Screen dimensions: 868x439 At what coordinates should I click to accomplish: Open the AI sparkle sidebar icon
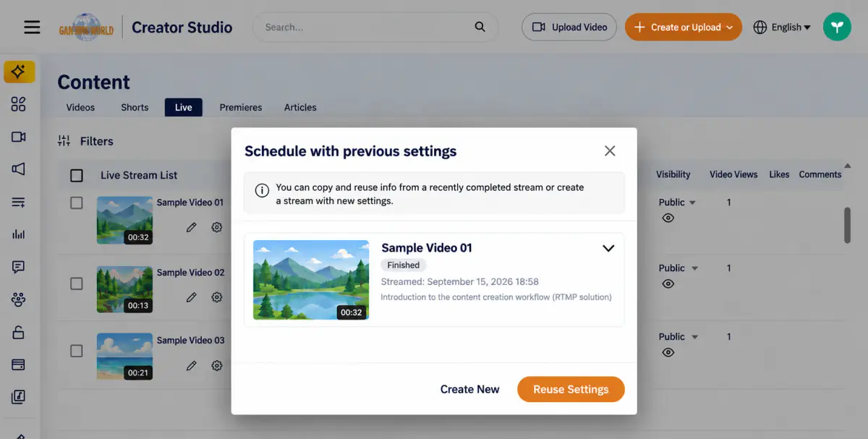tap(19, 72)
